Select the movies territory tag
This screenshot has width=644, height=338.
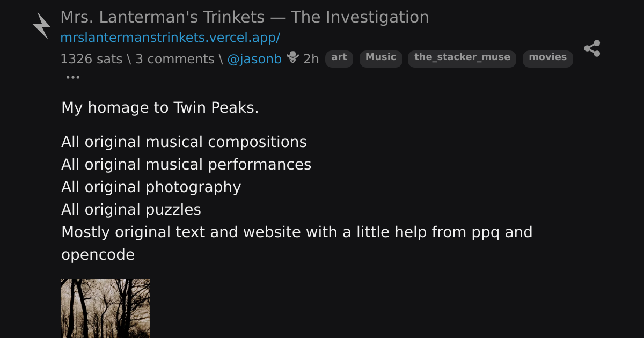(547, 58)
